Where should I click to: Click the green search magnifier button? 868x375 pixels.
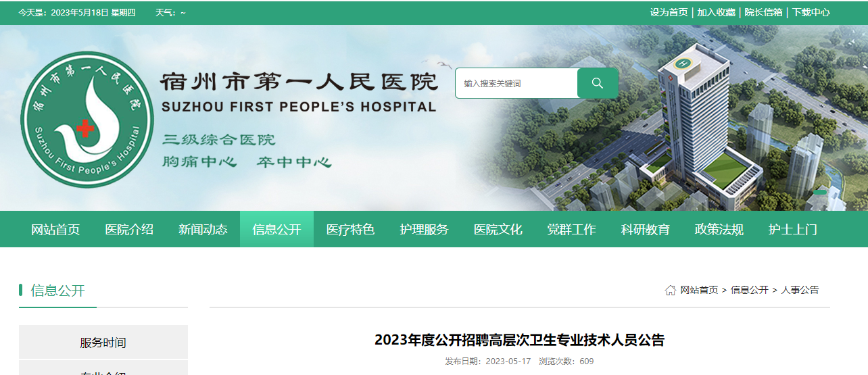(598, 83)
